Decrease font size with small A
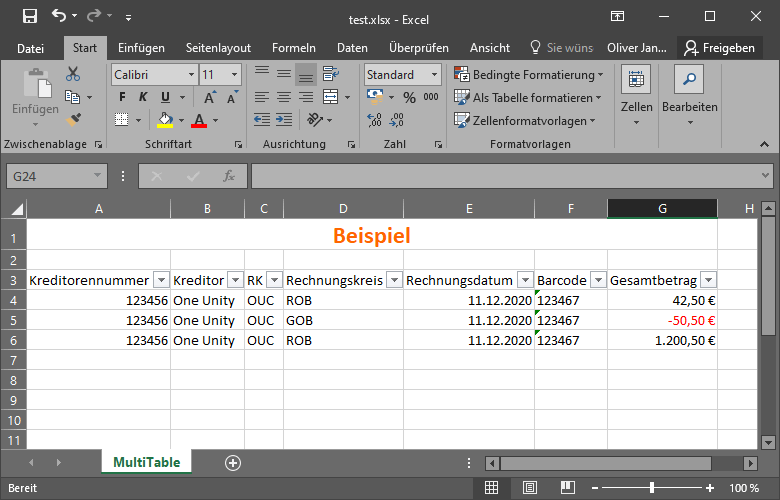Viewport: 780px width, 500px height. tap(232, 97)
